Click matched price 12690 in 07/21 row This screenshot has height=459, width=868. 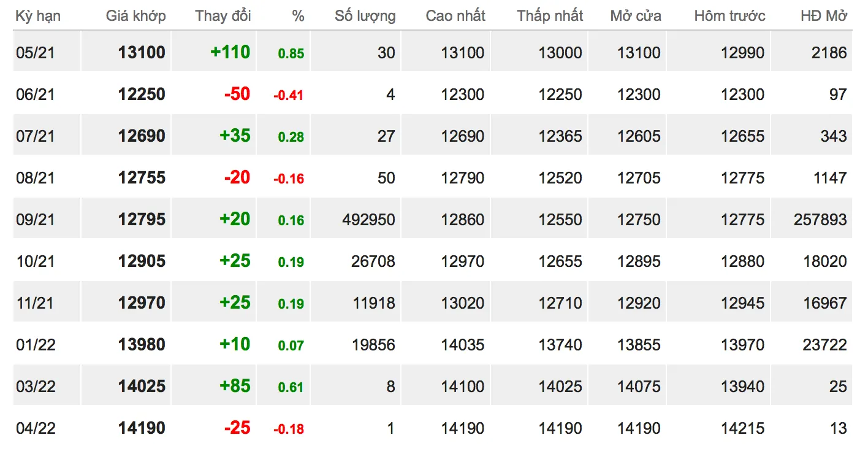[142, 136]
